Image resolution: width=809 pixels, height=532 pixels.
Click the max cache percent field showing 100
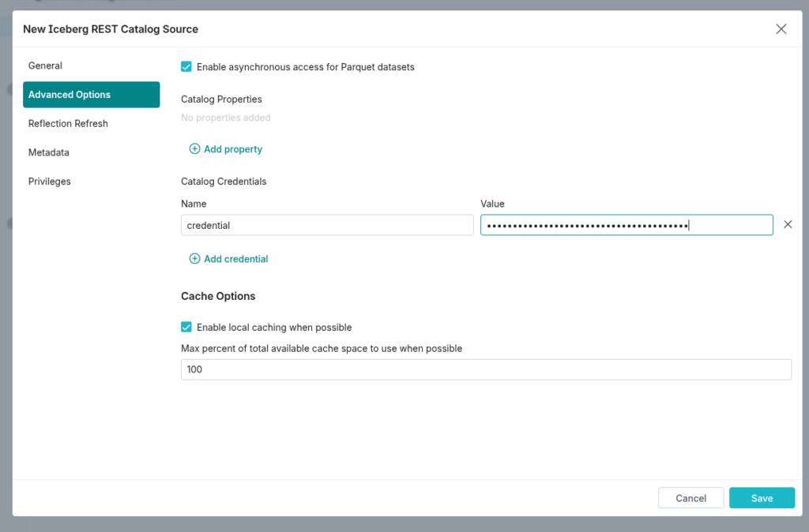[486, 369]
